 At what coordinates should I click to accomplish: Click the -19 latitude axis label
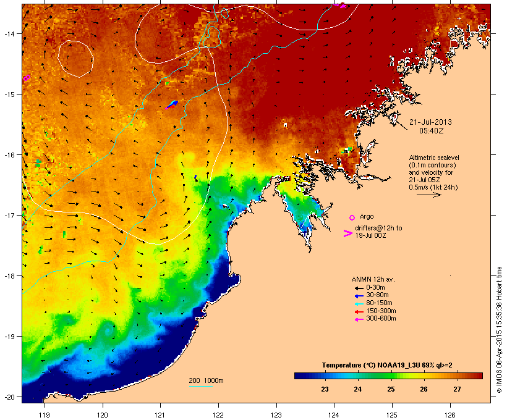point(9,337)
